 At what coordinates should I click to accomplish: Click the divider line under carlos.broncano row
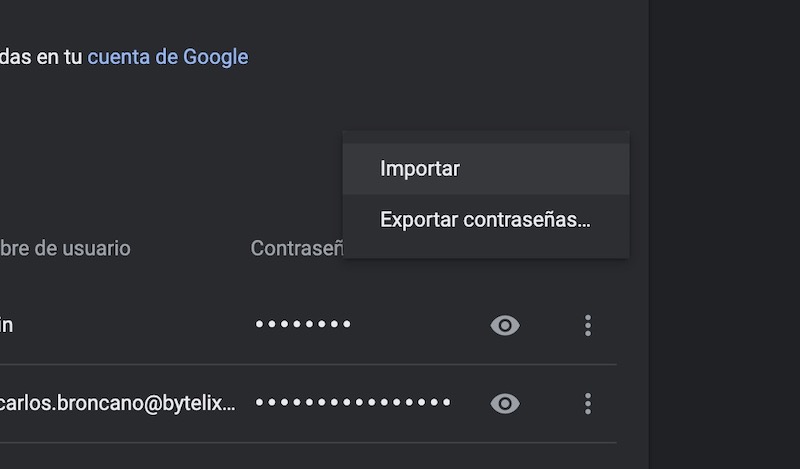pos(300,443)
